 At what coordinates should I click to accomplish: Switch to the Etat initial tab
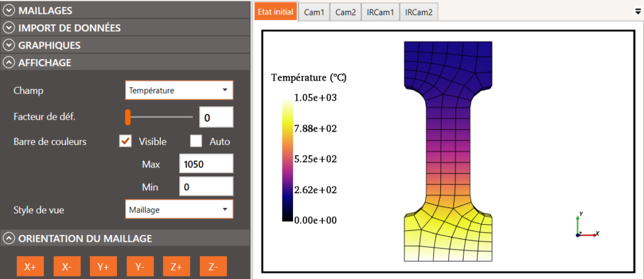275,12
